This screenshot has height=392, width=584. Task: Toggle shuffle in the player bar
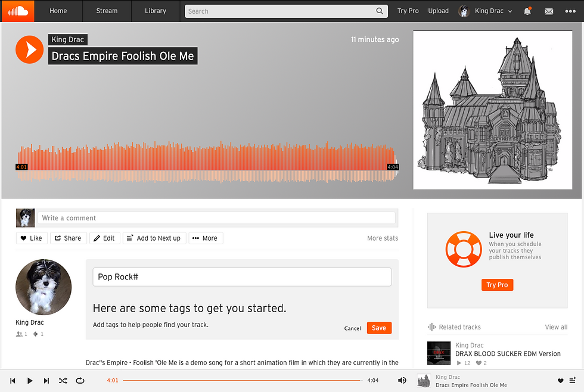coord(63,381)
